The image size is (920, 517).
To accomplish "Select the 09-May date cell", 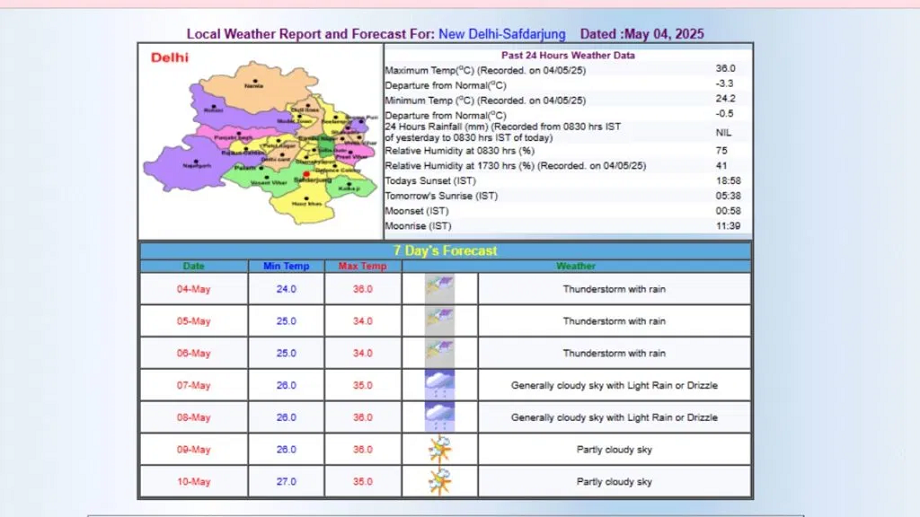I will coord(194,450).
